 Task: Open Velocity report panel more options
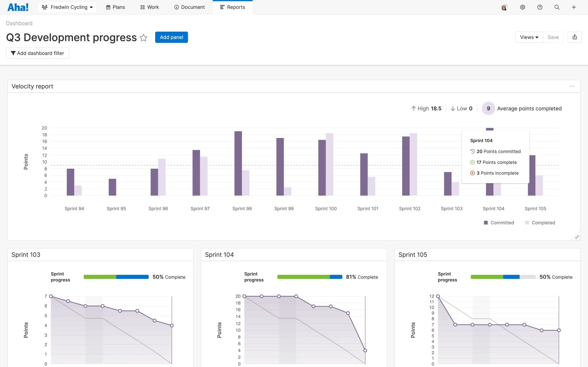[572, 86]
